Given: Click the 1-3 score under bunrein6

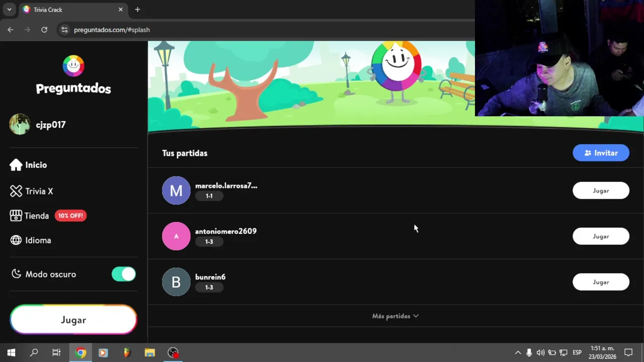Looking at the screenshot, I should 209,288.
